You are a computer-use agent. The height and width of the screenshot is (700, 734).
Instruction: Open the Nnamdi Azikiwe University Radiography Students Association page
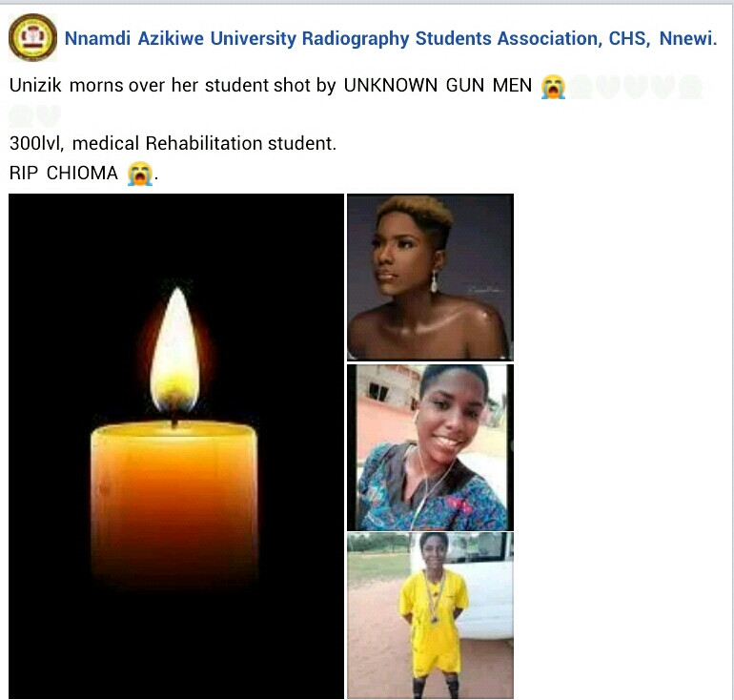(391, 38)
